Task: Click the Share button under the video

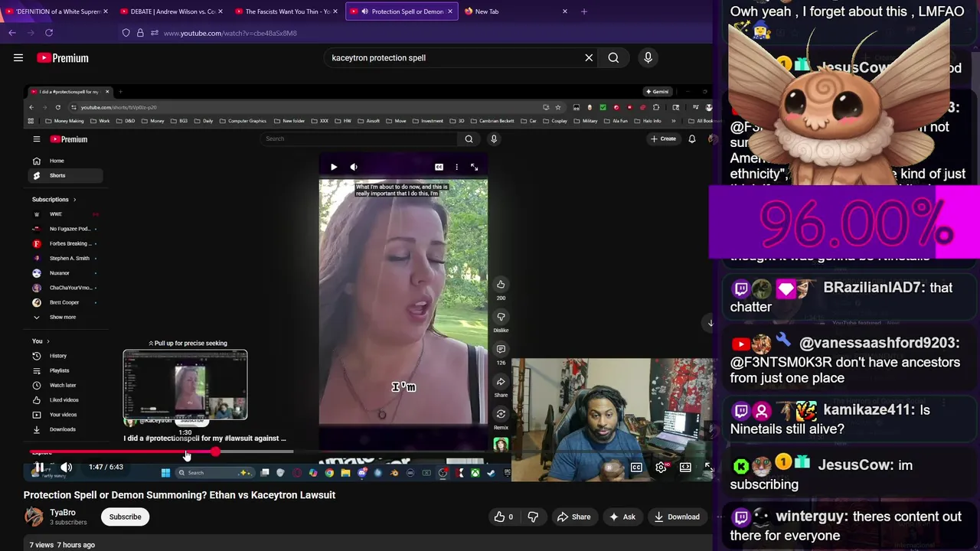Action: coord(573,517)
